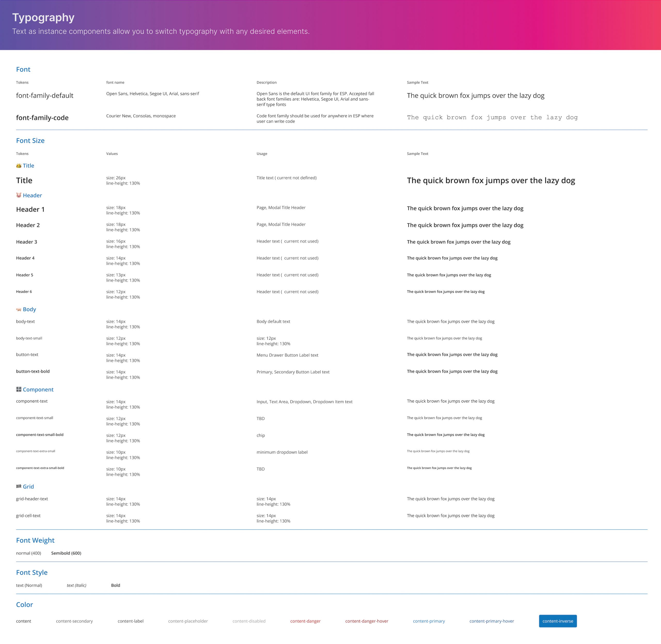Image resolution: width=661 pixels, height=644 pixels.
Task: Select the content-primary blue color label
Action: click(429, 621)
